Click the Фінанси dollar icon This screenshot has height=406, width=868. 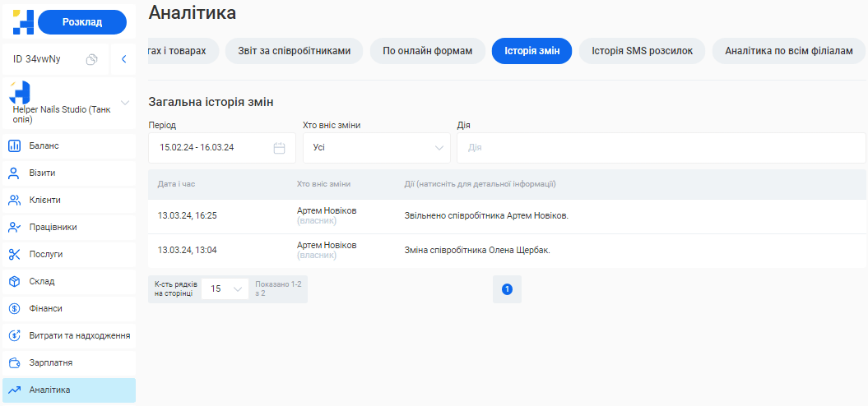(14, 309)
